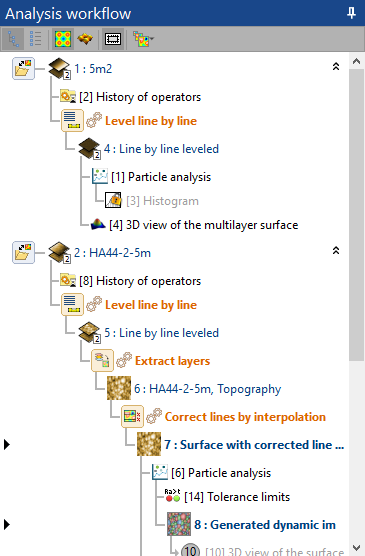The image size is (365, 556).
Task: Click the [1] Particle analysis icon
Action: [100, 176]
